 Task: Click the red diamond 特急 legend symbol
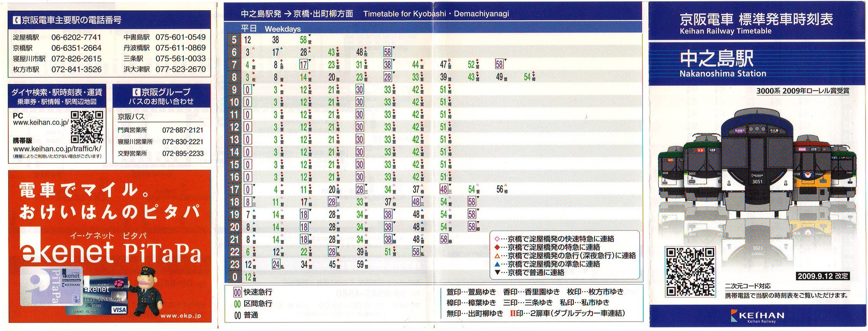click(x=497, y=247)
